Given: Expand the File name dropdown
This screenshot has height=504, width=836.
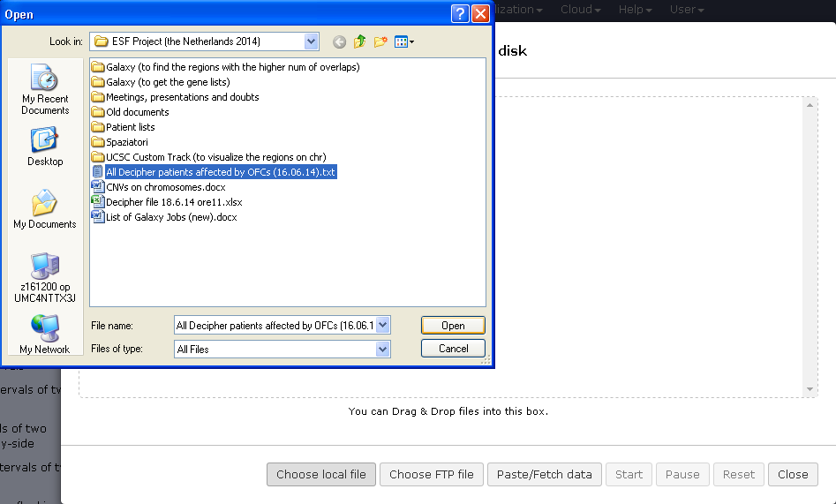Looking at the screenshot, I should [x=382, y=326].
